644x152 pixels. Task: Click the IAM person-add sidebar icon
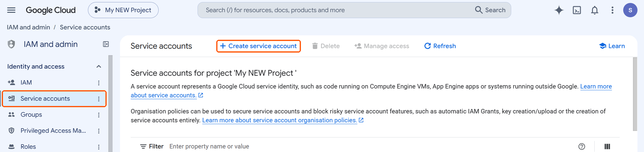(x=11, y=83)
